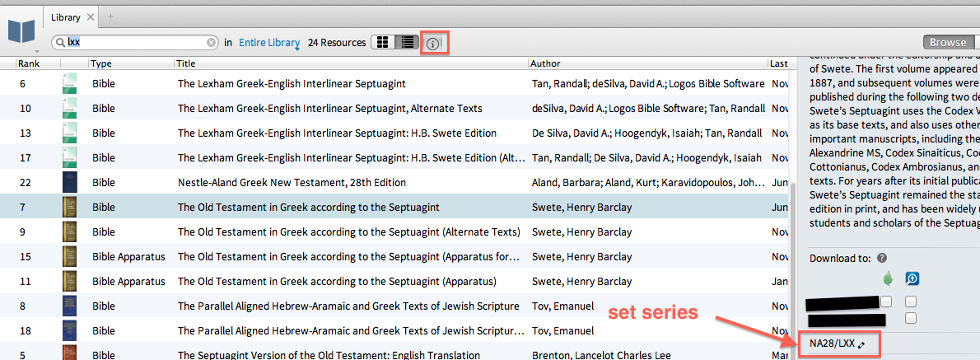Click author 'Brenton, Lancelot Charles Lee'
The height and width of the screenshot is (360, 980).
coord(601,356)
